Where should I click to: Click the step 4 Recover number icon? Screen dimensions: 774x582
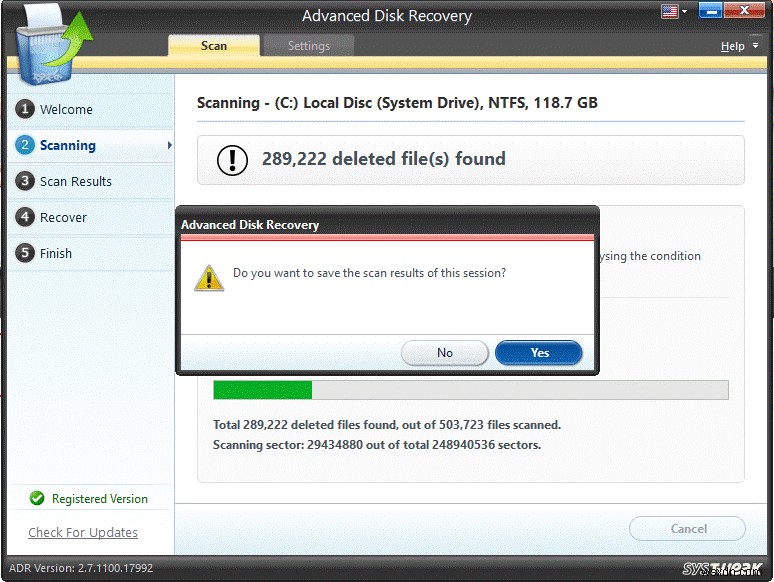tap(24, 217)
